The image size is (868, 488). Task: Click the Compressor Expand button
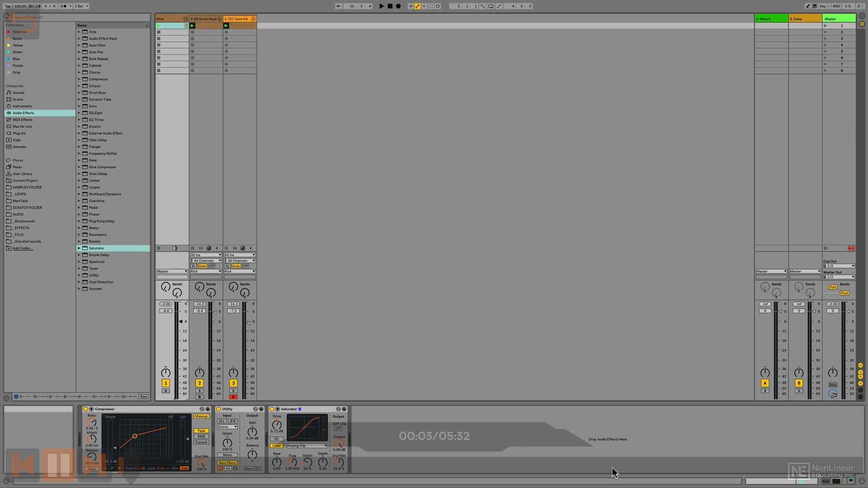point(201,442)
